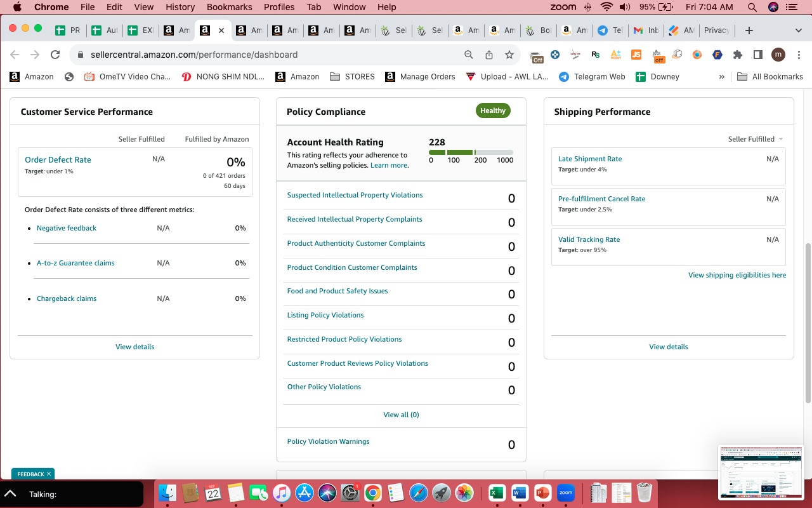Open Manage Orders bookmark

click(x=420, y=77)
